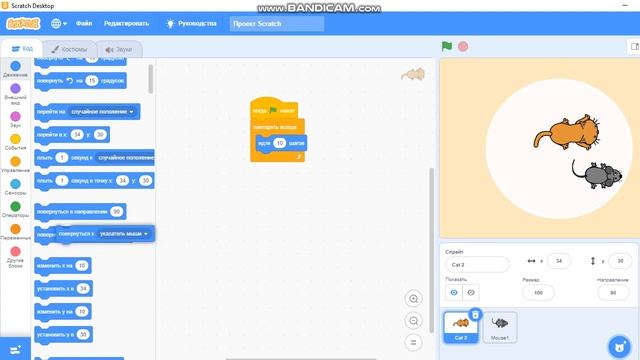Click the block palette vertical scrollbar
The image size is (640, 360).
click(151, 78)
